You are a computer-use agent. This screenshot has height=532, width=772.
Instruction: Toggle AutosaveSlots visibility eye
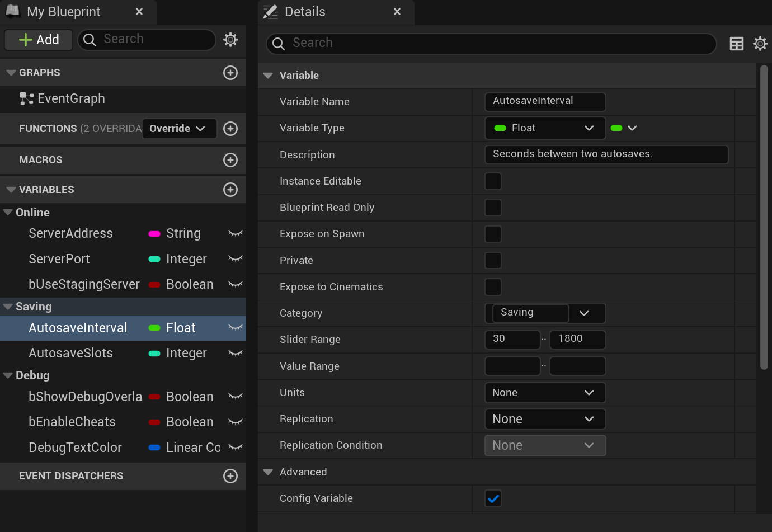coord(236,354)
